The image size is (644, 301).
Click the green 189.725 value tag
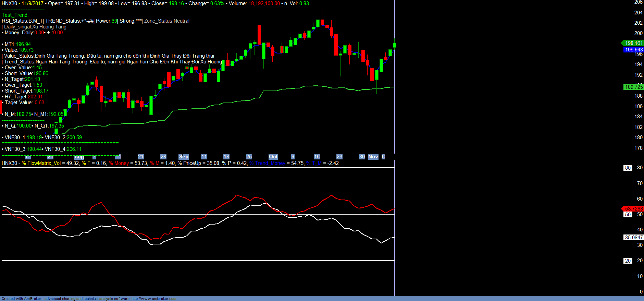633,87
